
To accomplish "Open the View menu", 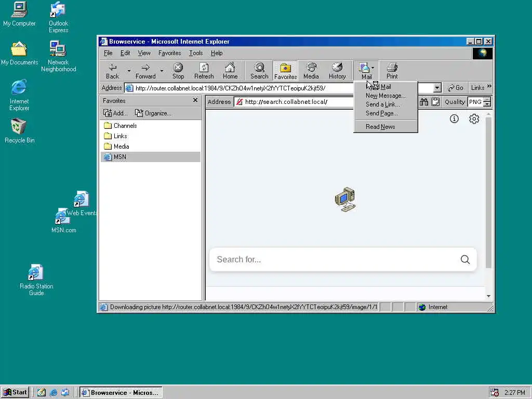I will click(x=144, y=53).
